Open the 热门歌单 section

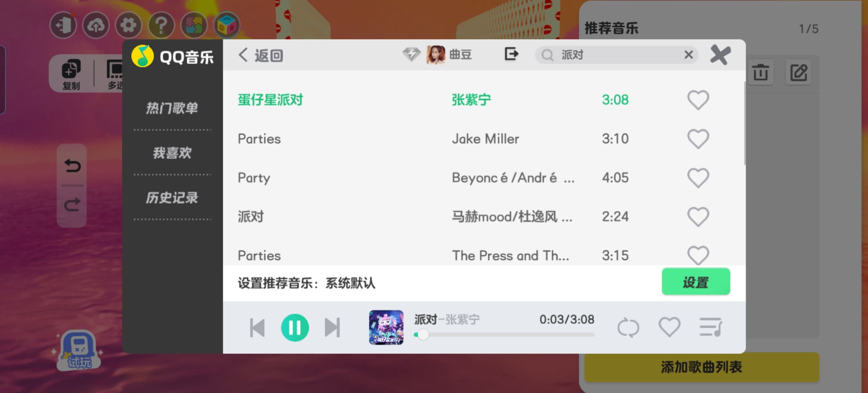[172, 108]
